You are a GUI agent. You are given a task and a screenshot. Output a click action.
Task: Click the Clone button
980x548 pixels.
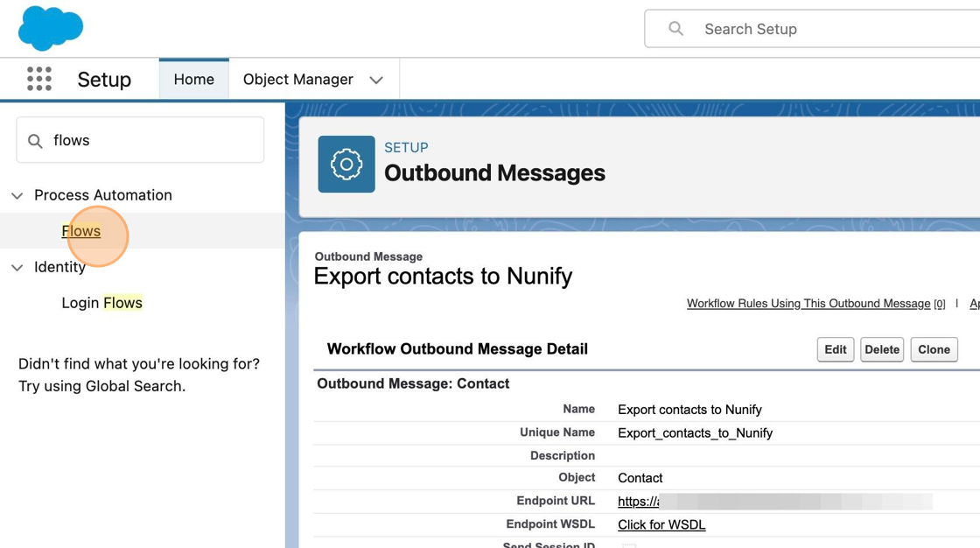934,349
